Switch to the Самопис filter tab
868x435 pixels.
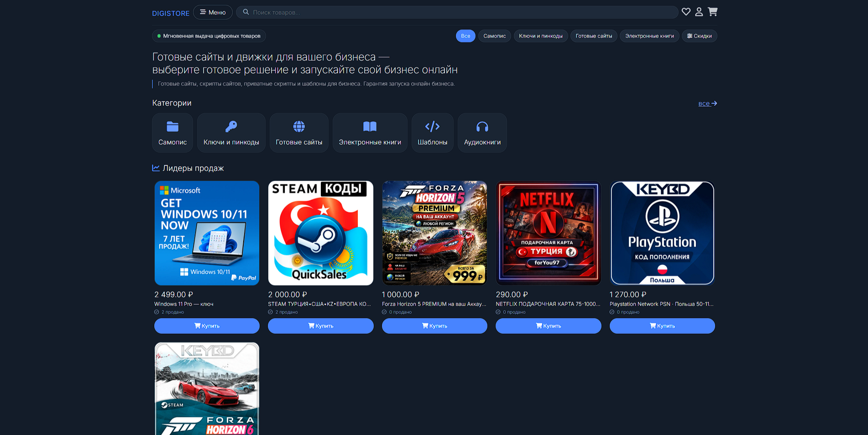point(494,36)
